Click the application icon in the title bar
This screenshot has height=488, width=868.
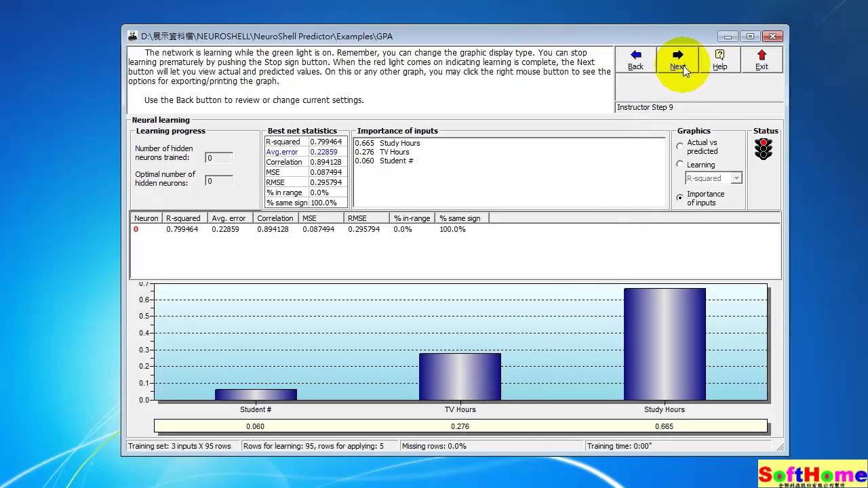click(132, 36)
